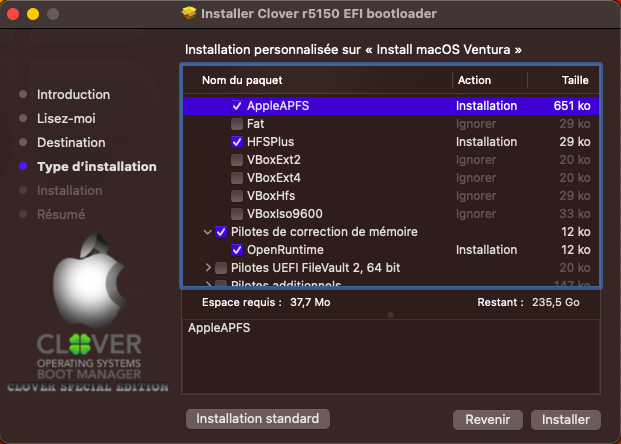The width and height of the screenshot is (621, 444).
Task: Click Installation action in HFSPlus row
Action: (x=486, y=142)
